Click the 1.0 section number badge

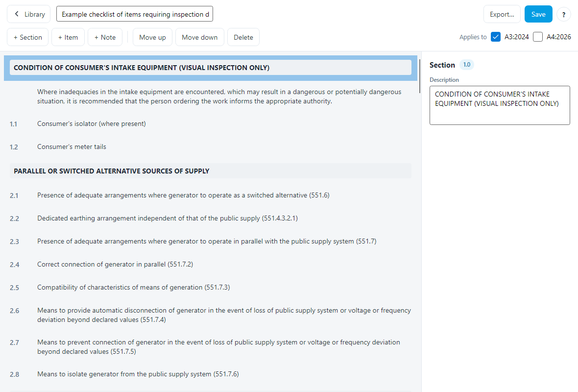(x=467, y=65)
